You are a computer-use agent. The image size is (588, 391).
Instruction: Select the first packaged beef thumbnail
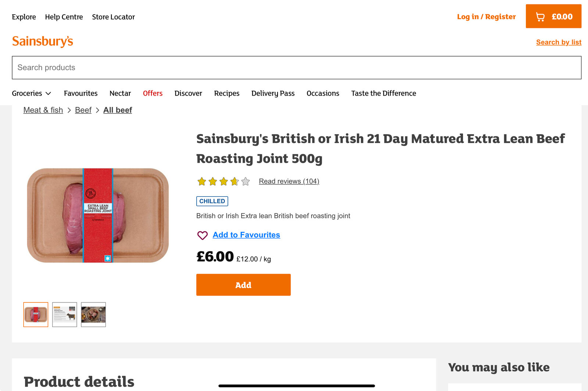36,315
